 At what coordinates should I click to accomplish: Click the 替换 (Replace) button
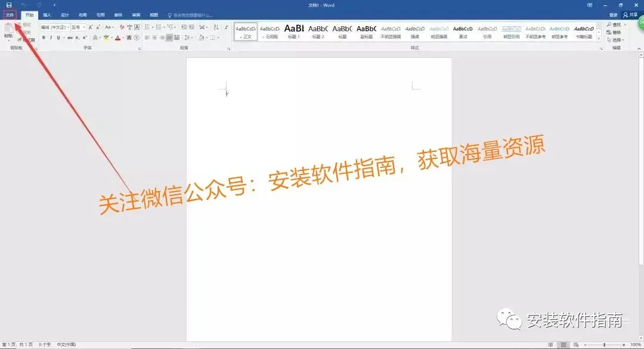[614, 32]
